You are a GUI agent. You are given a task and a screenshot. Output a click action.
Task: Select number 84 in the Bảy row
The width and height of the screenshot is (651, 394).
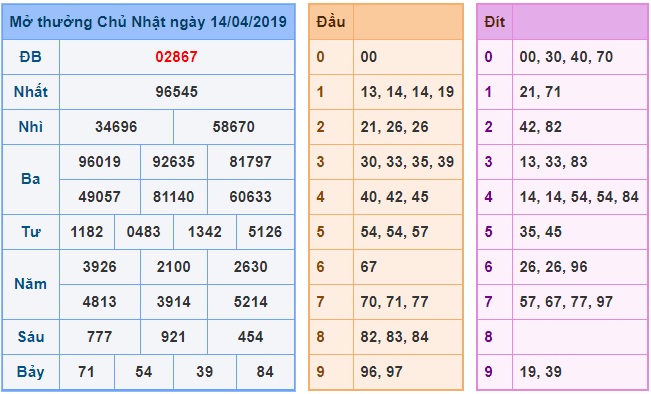coord(265,372)
